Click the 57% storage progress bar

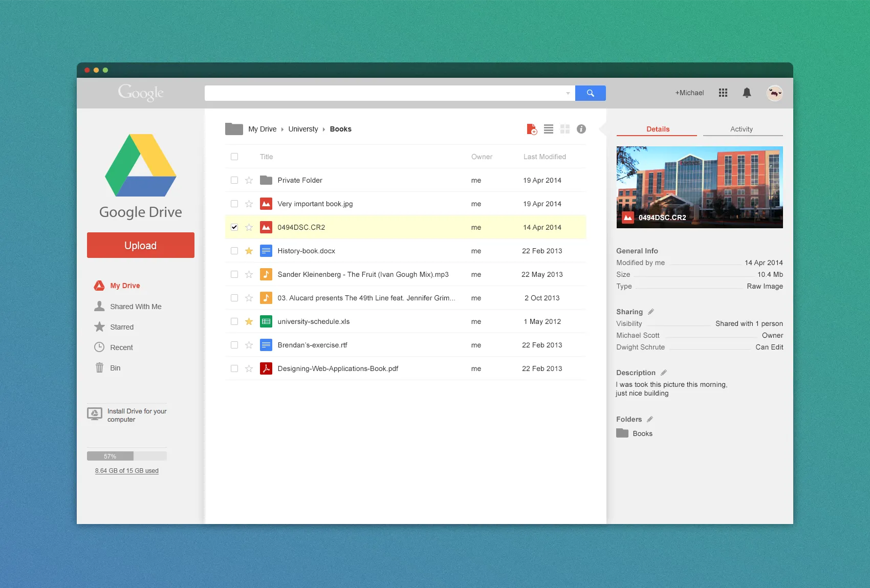[x=127, y=456]
